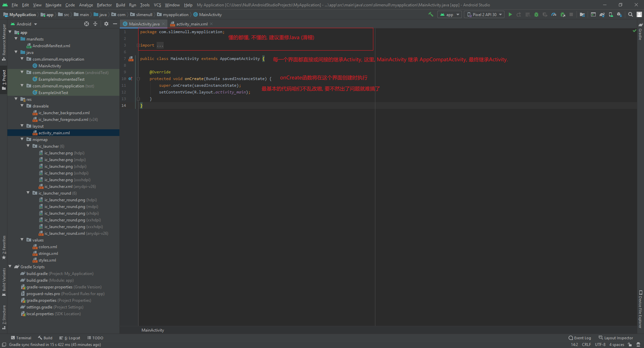Image resolution: width=644 pixels, height=348 pixels.
Task: Click Collapse All icon in Project panel
Action: click(x=95, y=24)
